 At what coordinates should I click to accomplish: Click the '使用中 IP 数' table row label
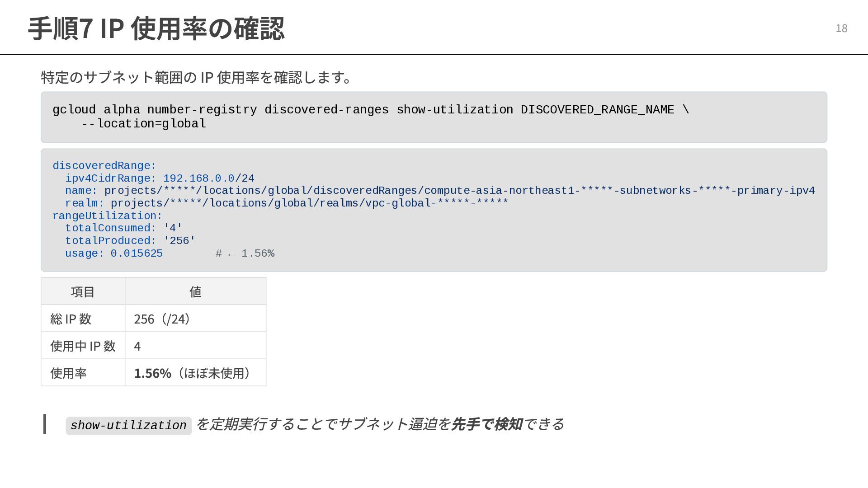click(x=83, y=346)
